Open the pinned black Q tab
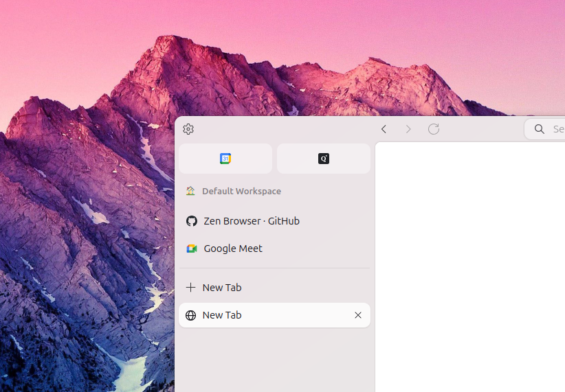Screen dimensions: 565x392 [324, 159]
